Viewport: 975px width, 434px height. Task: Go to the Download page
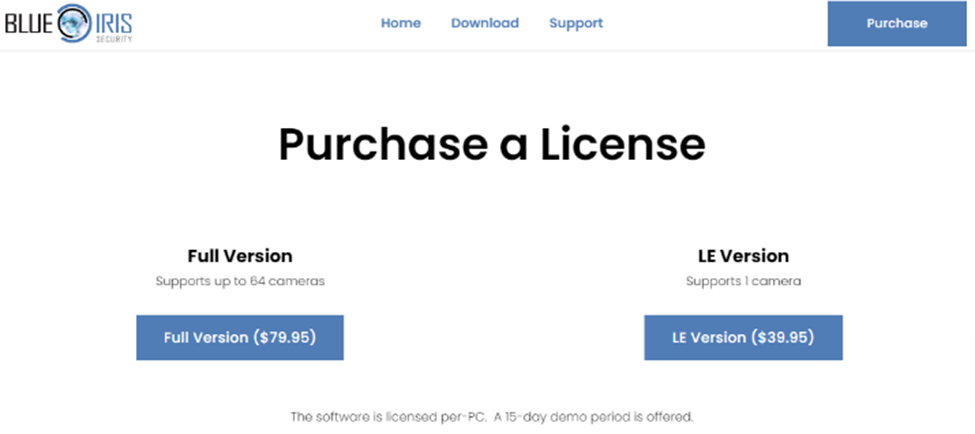click(x=485, y=23)
